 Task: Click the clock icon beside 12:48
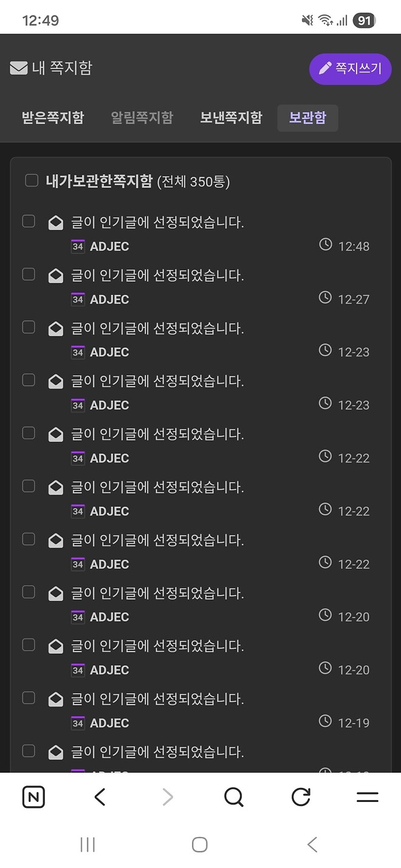[x=324, y=245]
